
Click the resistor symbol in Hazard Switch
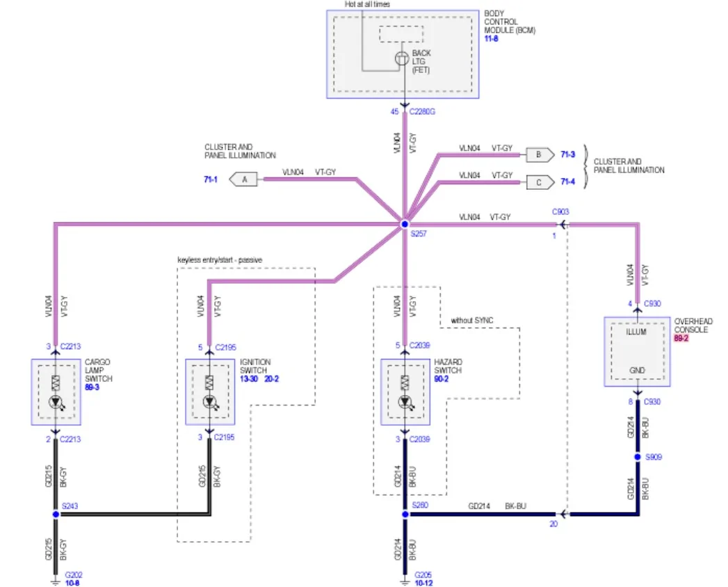405,383
